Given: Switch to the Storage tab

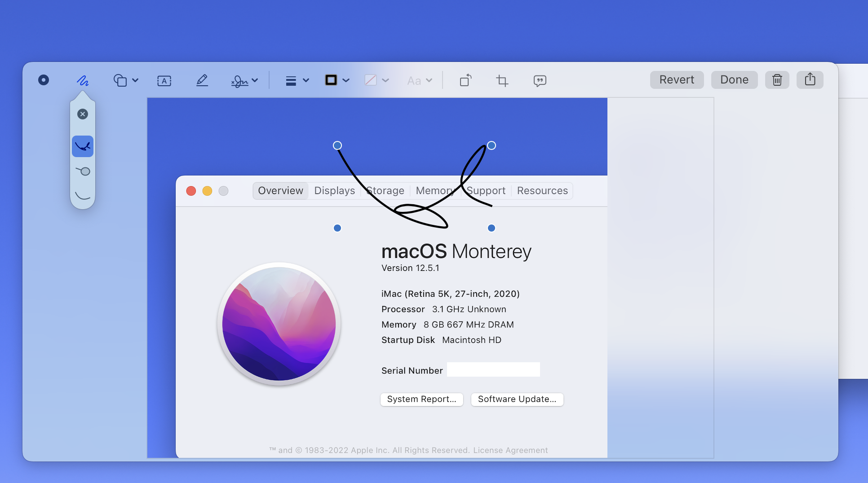Looking at the screenshot, I should (385, 191).
